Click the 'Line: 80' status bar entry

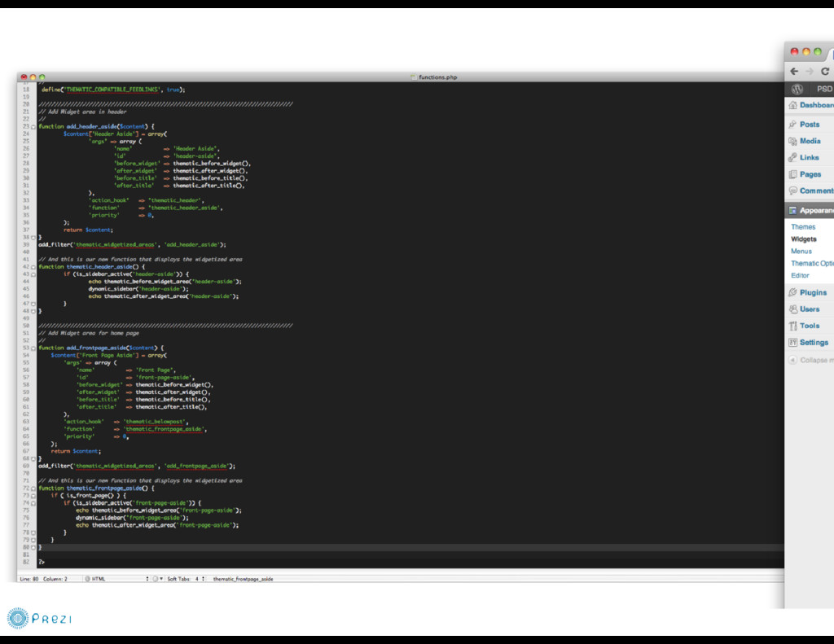(x=29, y=579)
